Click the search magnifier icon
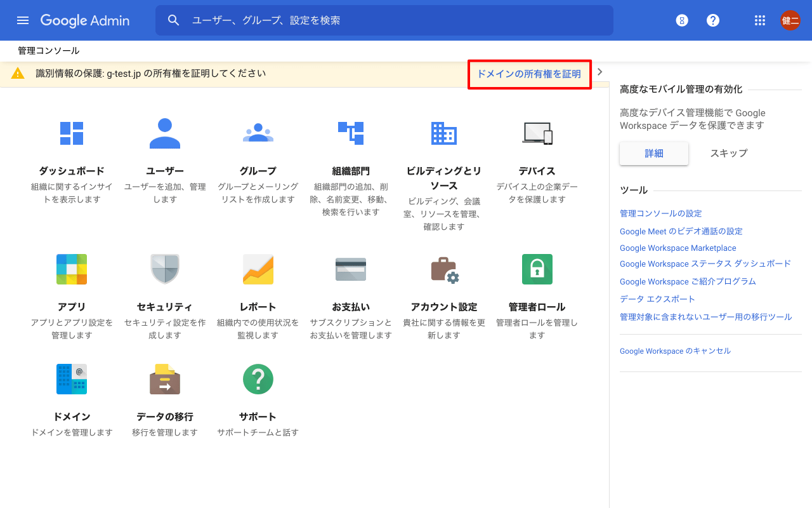Screen dimensions: 812x508 (174, 20)
